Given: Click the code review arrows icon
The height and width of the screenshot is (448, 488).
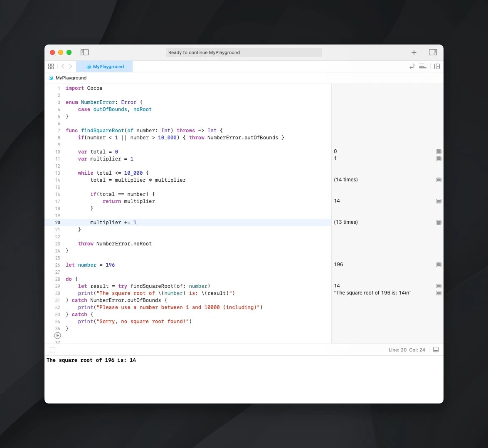Looking at the screenshot, I should click(x=412, y=67).
